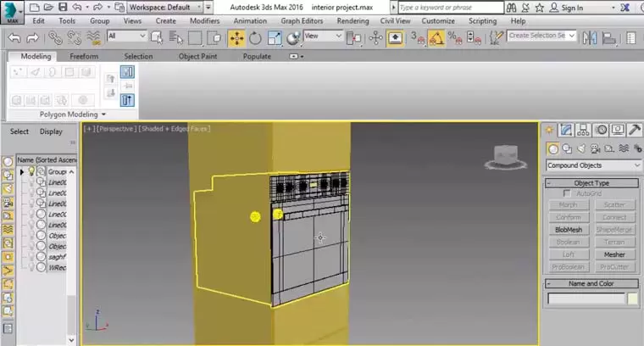Image resolution: width=644 pixels, height=346 pixels.
Task: Click the BlobMesh button
Action: click(x=569, y=230)
